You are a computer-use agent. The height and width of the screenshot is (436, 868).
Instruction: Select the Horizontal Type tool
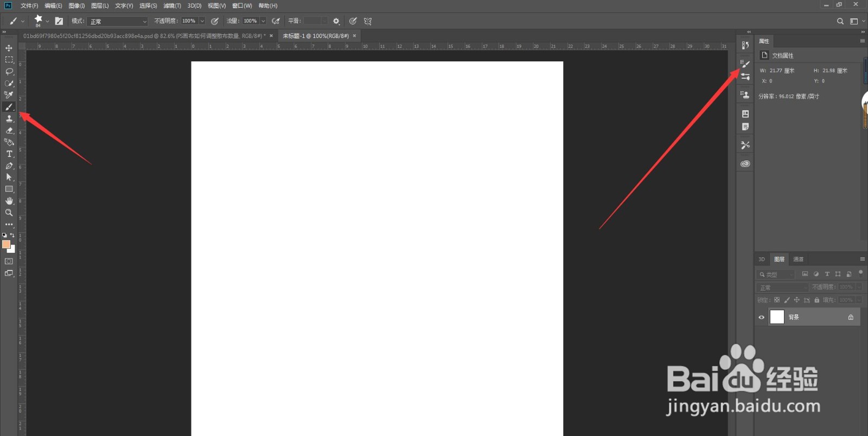pyautogui.click(x=9, y=154)
